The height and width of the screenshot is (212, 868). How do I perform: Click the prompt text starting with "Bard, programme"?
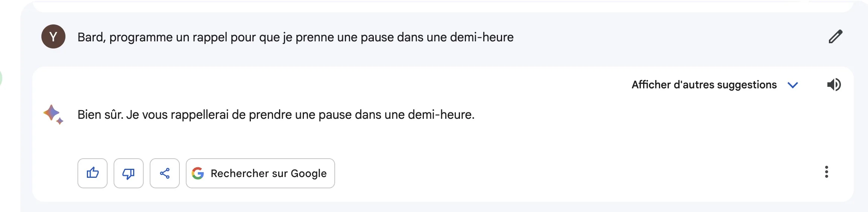click(x=295, y=37)
